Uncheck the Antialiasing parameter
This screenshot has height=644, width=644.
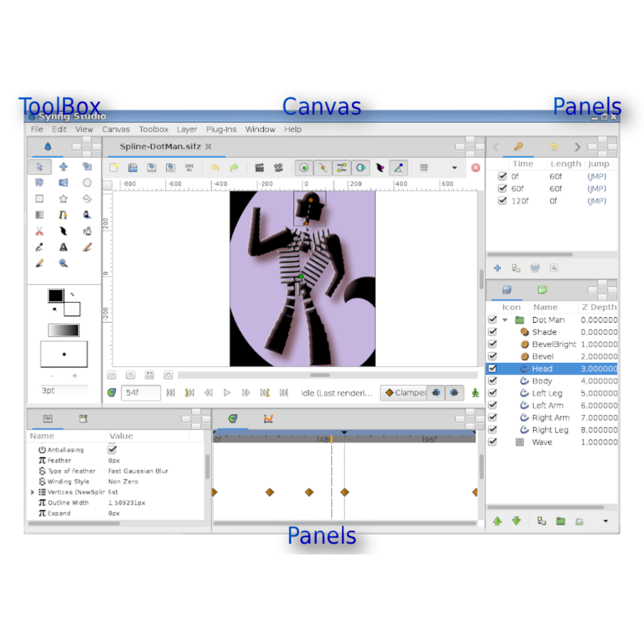coord(112,449)
